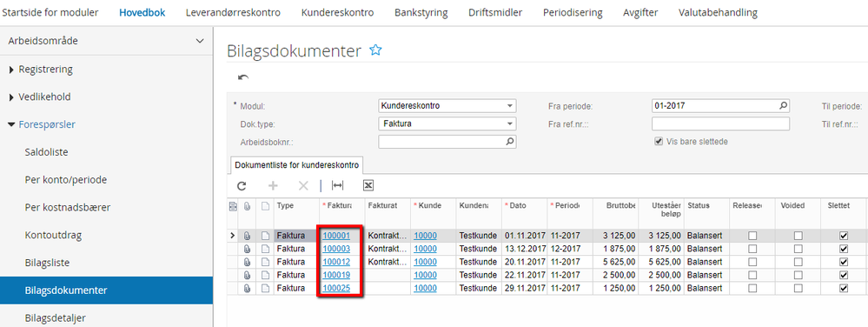
Task: Click the paperclip icon for invoice 100025
Action: (x=248, y=288)
